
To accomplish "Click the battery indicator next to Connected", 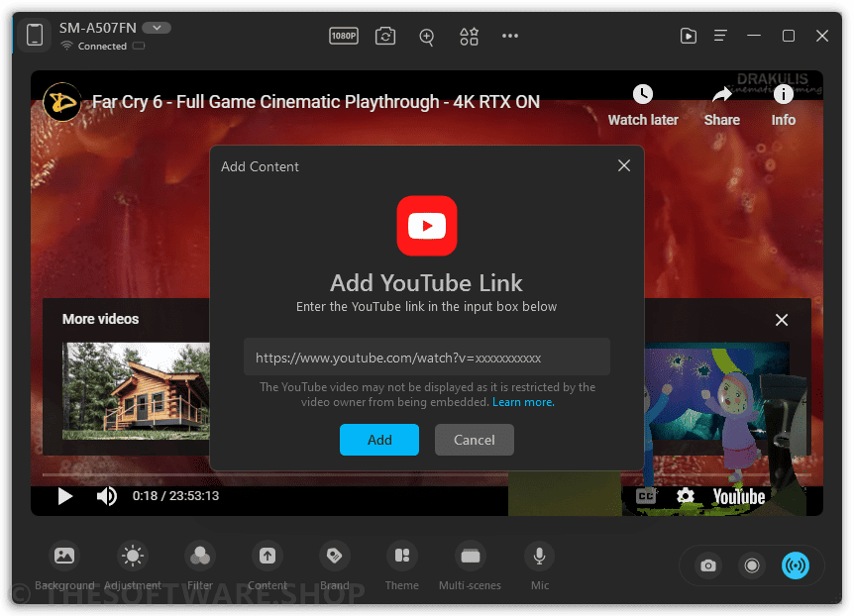I will click(139, 46).
